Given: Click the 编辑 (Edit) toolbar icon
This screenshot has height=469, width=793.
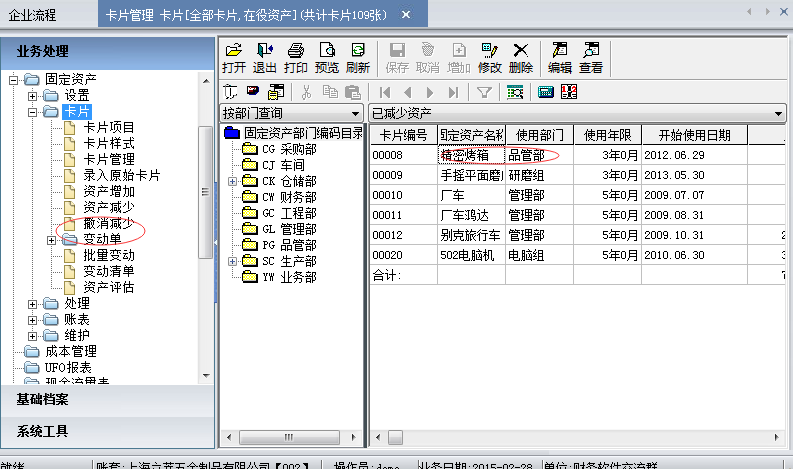Looking at the screenshot, I should (559, 58).
